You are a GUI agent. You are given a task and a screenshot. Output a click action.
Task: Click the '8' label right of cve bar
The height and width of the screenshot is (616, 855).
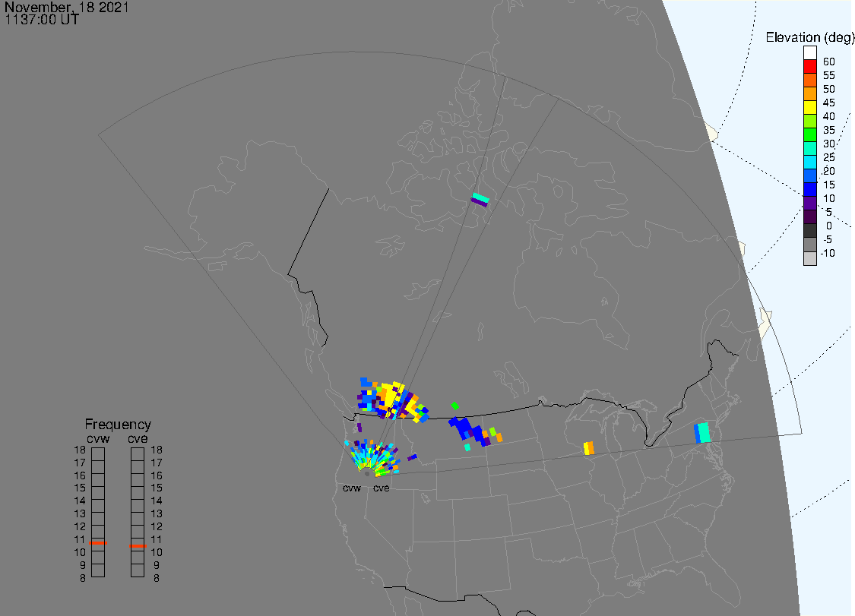pos(157,578)
